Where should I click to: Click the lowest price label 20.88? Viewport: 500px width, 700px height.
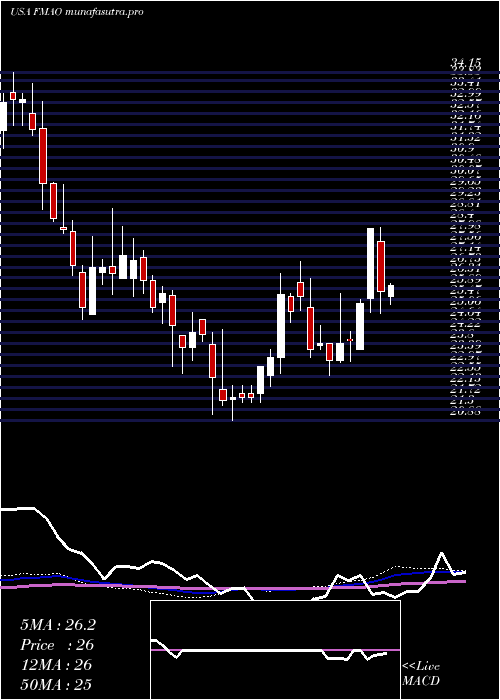(465, 412)
